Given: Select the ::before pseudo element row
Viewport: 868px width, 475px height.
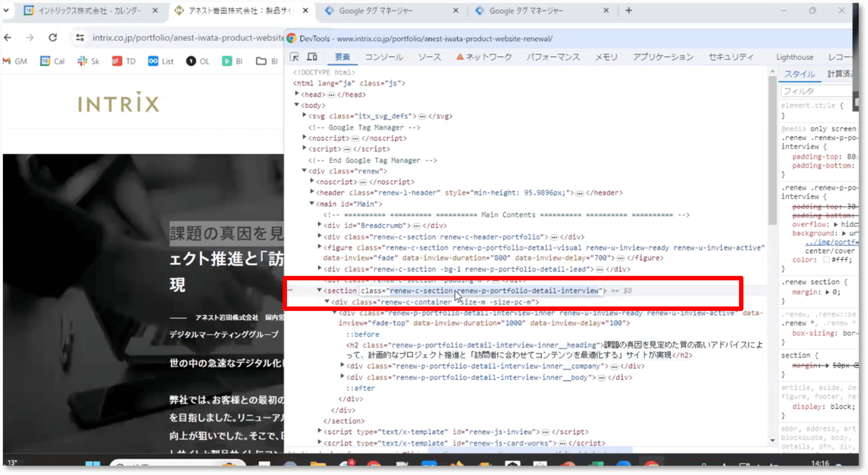Looking at the screenshot, I should point(362,334).
